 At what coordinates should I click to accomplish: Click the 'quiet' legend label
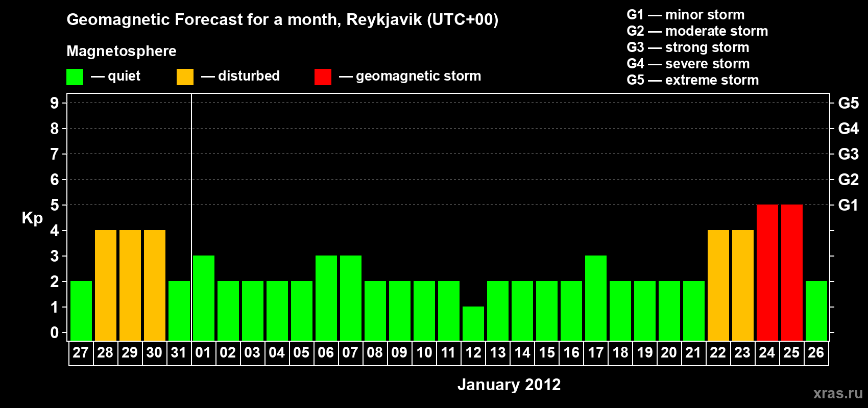[x=124, y=76]
